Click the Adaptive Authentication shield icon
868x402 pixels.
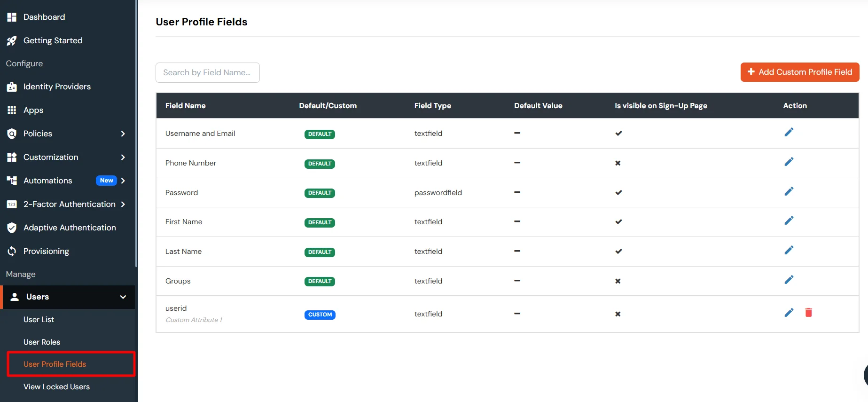(12, 228)
